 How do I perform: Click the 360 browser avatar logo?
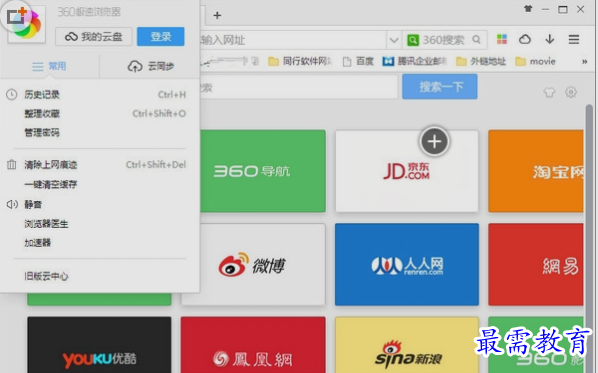(26, 24)
